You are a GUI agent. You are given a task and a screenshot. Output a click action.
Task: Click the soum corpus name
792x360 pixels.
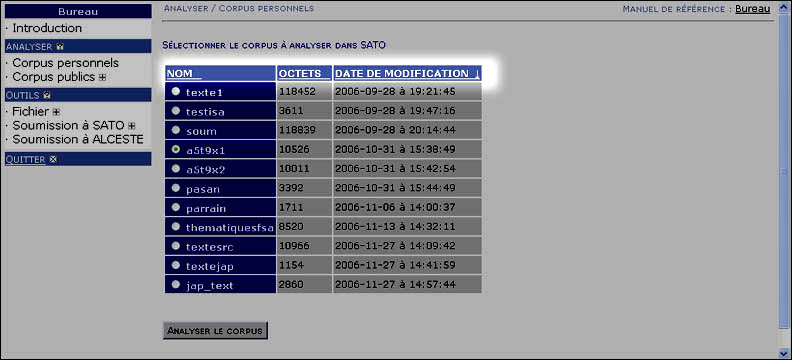coord(201,131)
